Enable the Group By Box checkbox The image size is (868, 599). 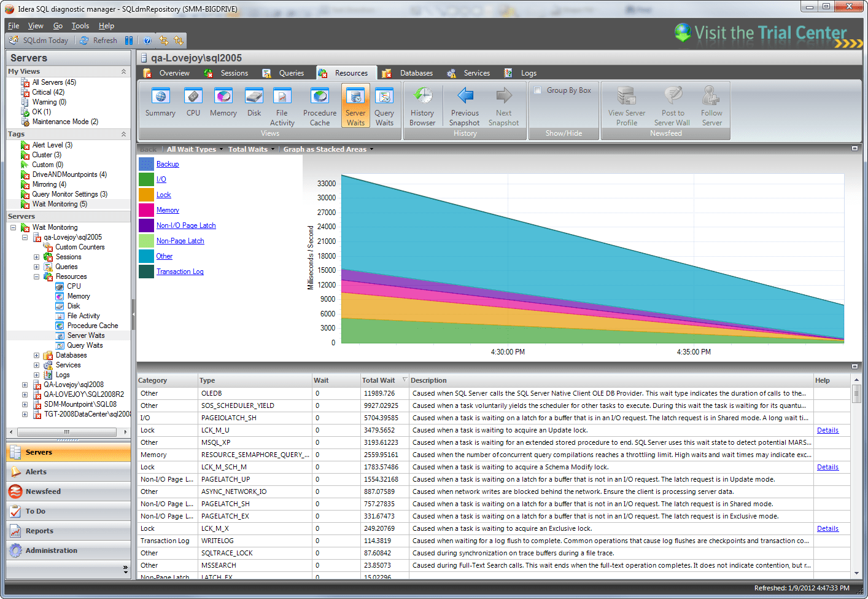538,90
